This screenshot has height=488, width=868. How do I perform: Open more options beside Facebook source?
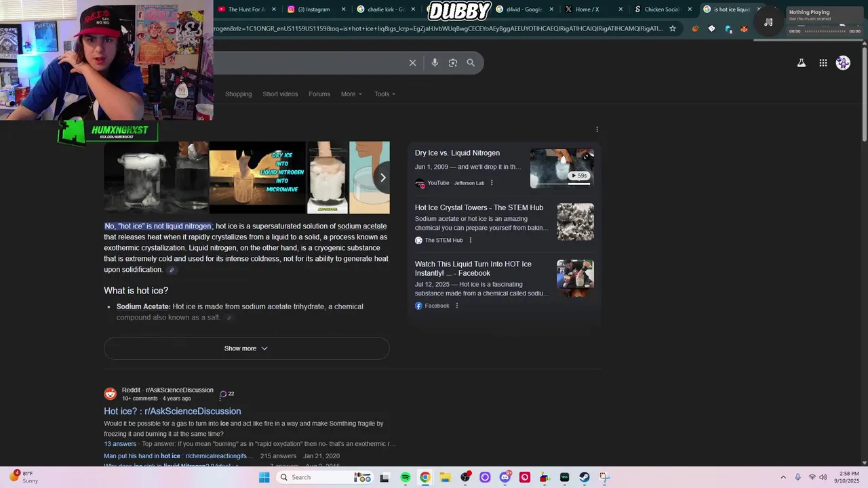click(456, 306)
